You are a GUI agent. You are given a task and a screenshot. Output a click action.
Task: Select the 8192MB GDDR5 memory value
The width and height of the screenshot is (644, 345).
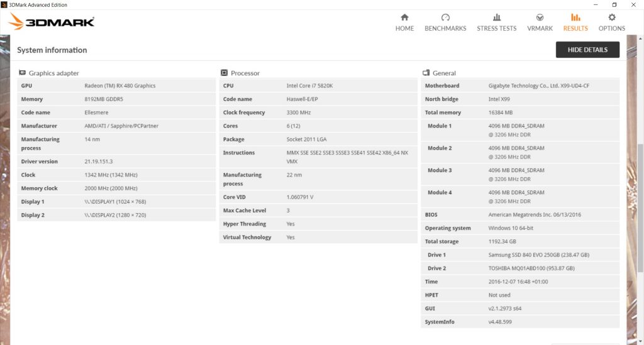click(104, 99)
